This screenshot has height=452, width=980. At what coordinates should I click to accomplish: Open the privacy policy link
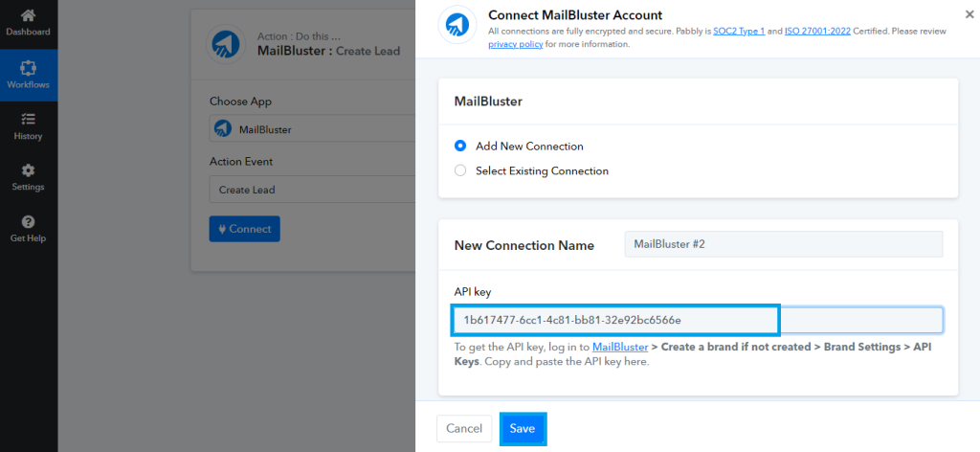point(516,44)
